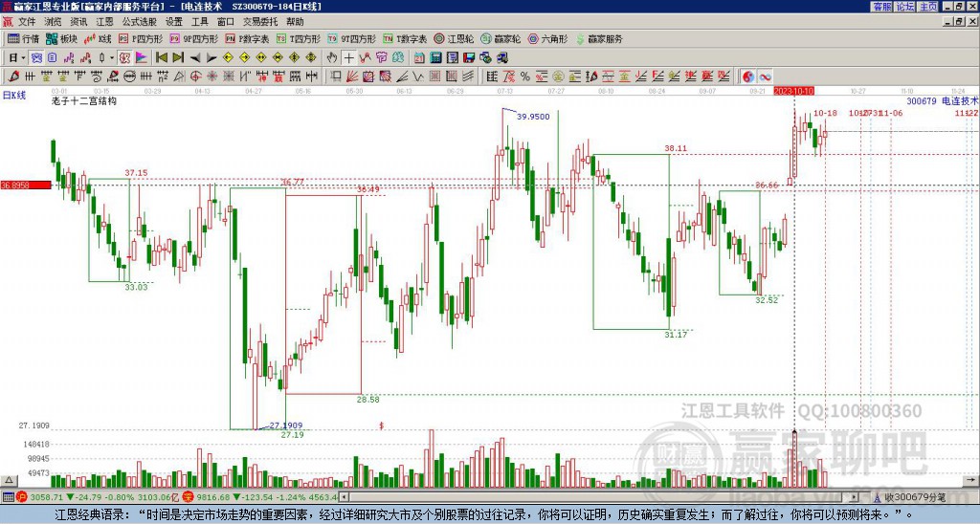The height and width of the screenshot is (524, 980).
Task: Click the 板块 toolbar button
Action: point(62,38)
